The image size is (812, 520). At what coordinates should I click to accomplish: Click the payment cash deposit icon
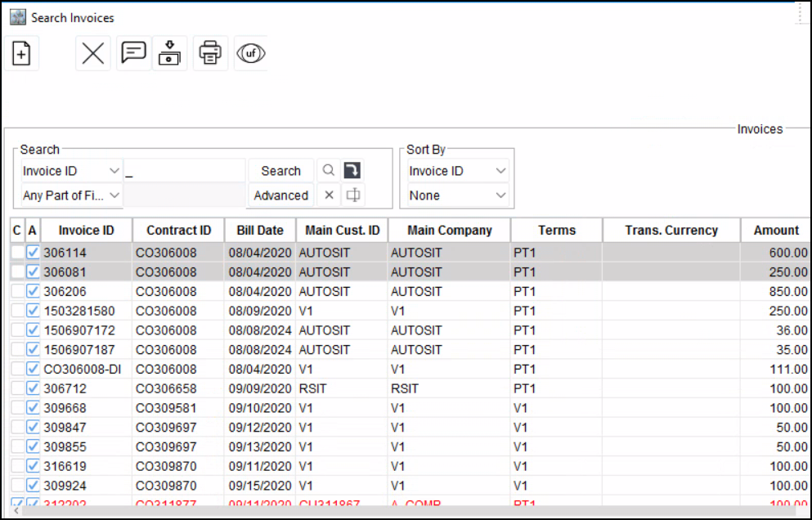(169, 53)
